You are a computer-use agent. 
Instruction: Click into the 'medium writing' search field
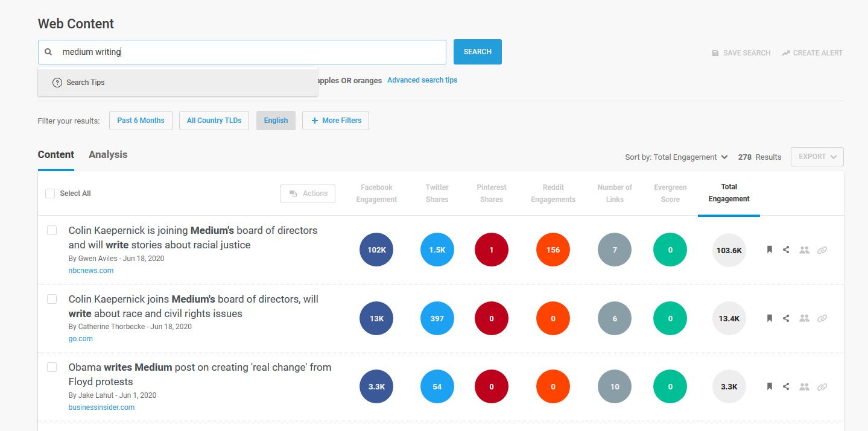click(x=242, y=52)
